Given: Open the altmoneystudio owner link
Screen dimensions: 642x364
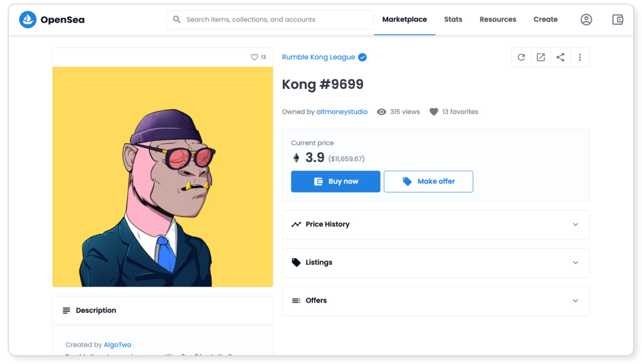Looking at the screenshot, I should click(x=342, y=112).
